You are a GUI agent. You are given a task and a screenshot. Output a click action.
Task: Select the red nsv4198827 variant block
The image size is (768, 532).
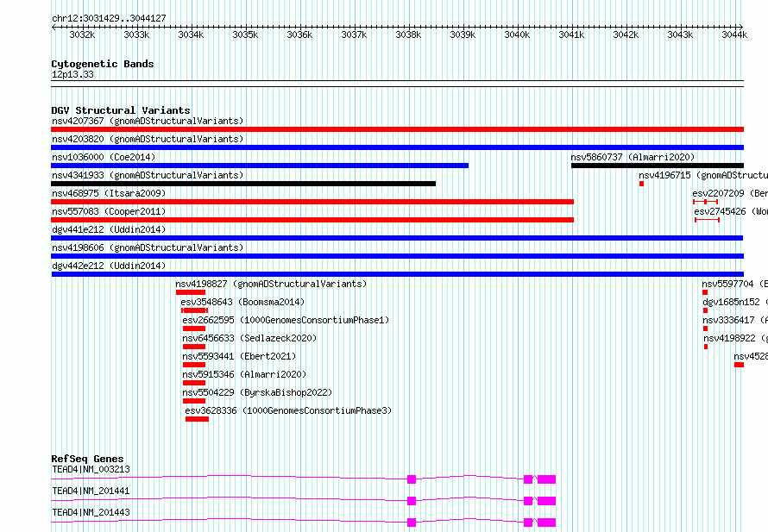coord(191,292)
